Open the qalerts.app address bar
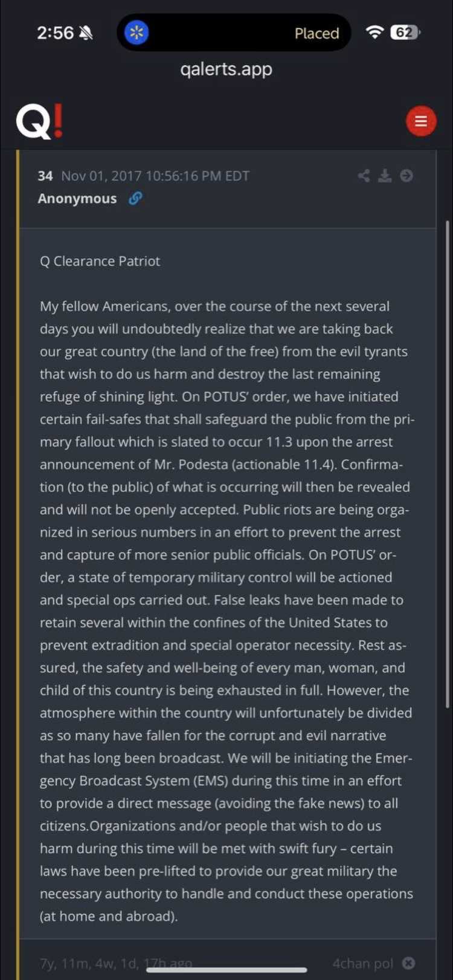453x980 pixels. tap(226, 69)
